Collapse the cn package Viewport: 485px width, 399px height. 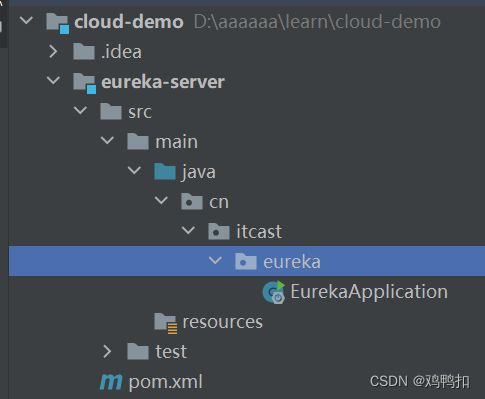pos(161,200)
